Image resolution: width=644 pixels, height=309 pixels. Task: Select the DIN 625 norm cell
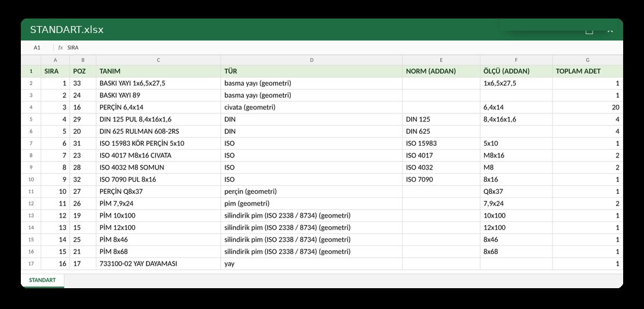pos(441,131)
